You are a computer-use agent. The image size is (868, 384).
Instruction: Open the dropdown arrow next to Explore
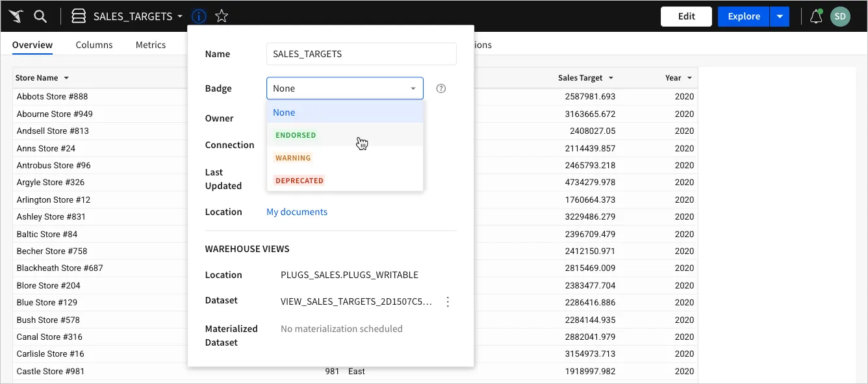pos(780,16)
